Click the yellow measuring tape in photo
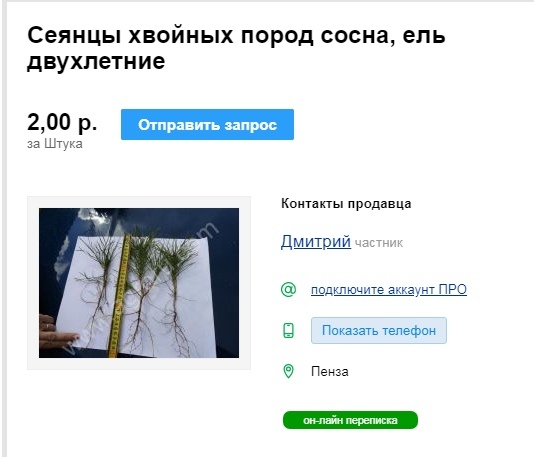This screenshot has height=457, width=534. (119, 296)
